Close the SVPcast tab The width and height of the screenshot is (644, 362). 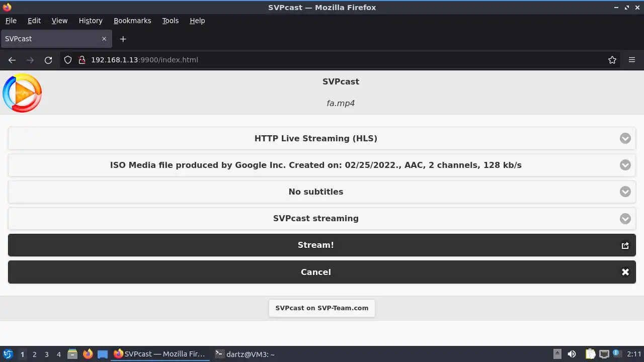(104, 39)
